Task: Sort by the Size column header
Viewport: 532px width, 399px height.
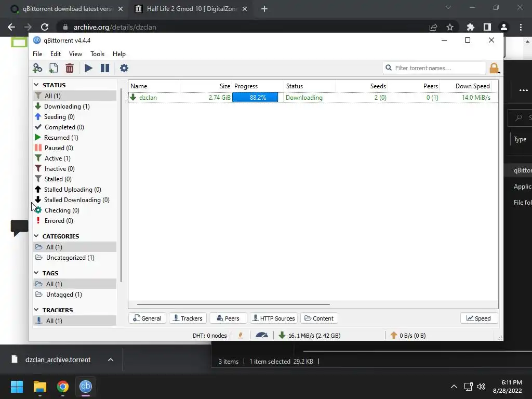Action: coord(224,86)
